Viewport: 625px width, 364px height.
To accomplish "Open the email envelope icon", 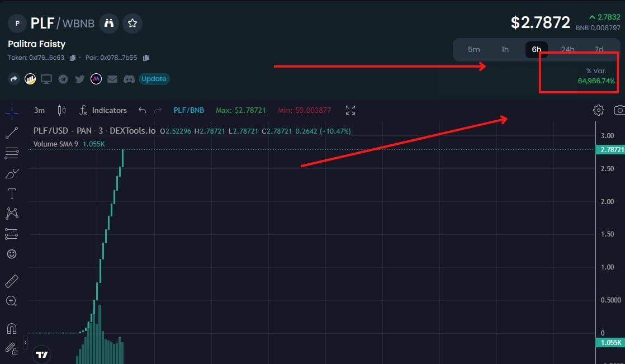I will click(x=112, y=79).
